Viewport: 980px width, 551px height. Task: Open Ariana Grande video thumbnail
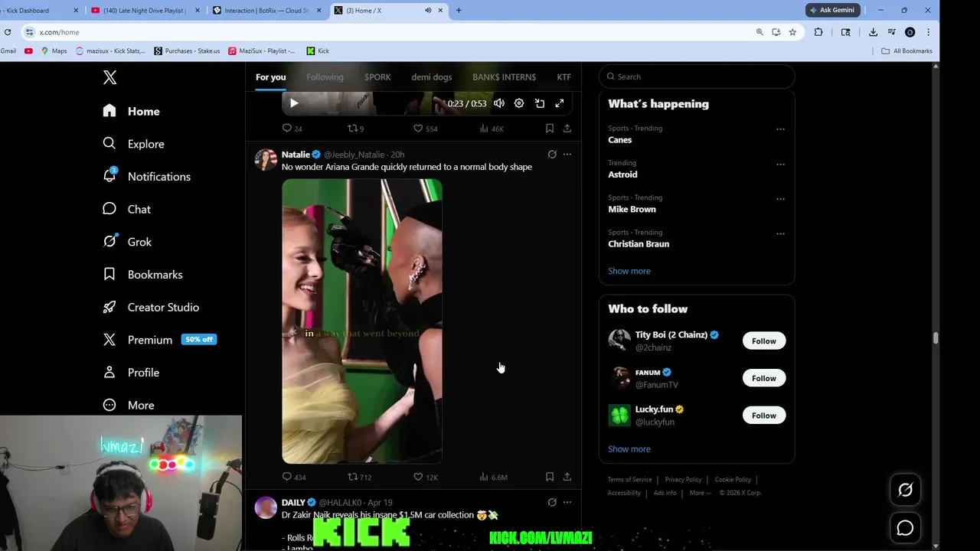(362, 321)
